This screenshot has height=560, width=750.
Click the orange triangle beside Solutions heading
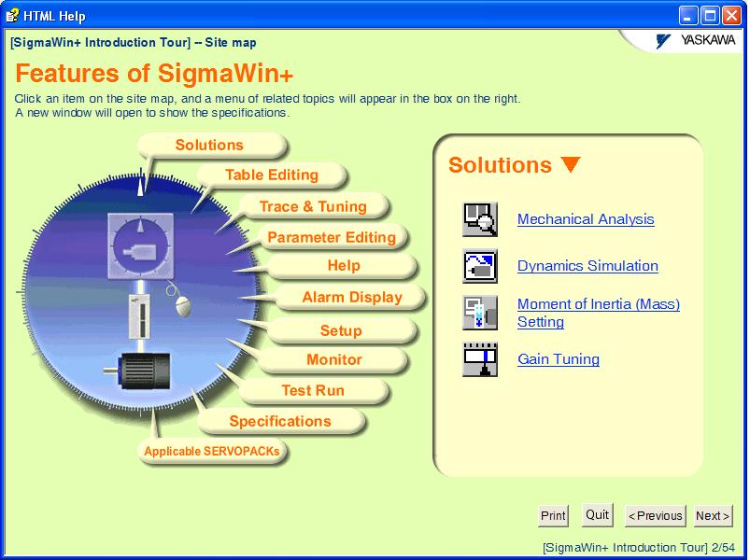coord(570,164)
